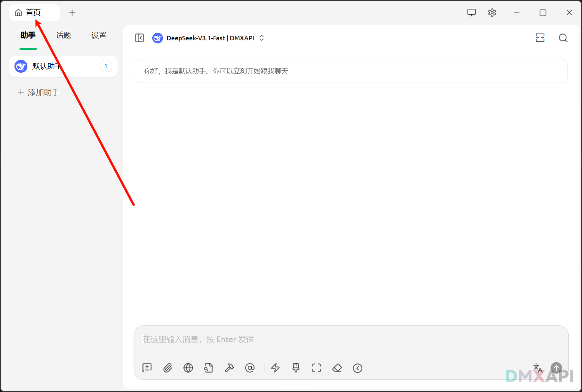This screenshot has width=582, height=392.
Task: Switch to the 设置 tab in sidebar
Action: 99,35
